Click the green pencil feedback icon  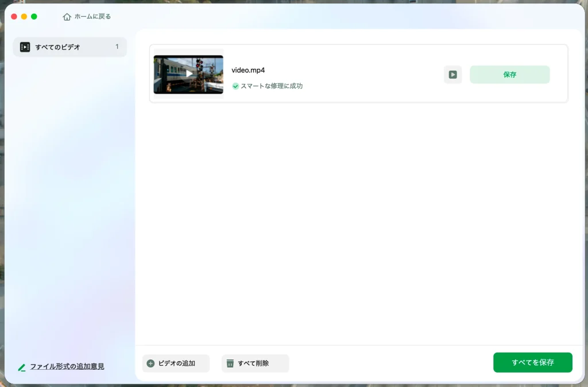pyautogui.click(x=22, y=367)
